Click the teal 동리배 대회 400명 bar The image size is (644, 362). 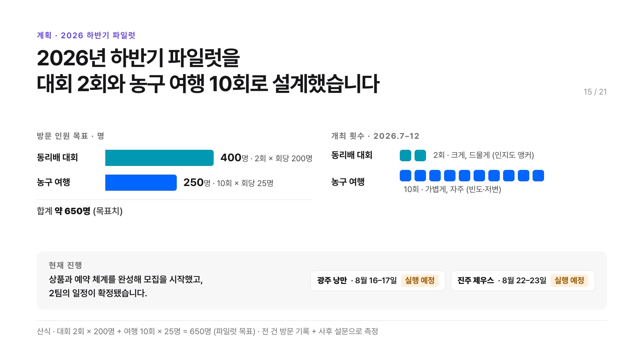pyautogui.click(x=159, y=158)
